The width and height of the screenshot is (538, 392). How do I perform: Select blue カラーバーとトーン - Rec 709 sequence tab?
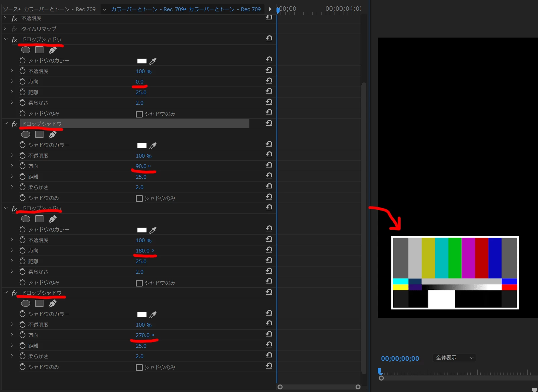[x=186, y=9]
